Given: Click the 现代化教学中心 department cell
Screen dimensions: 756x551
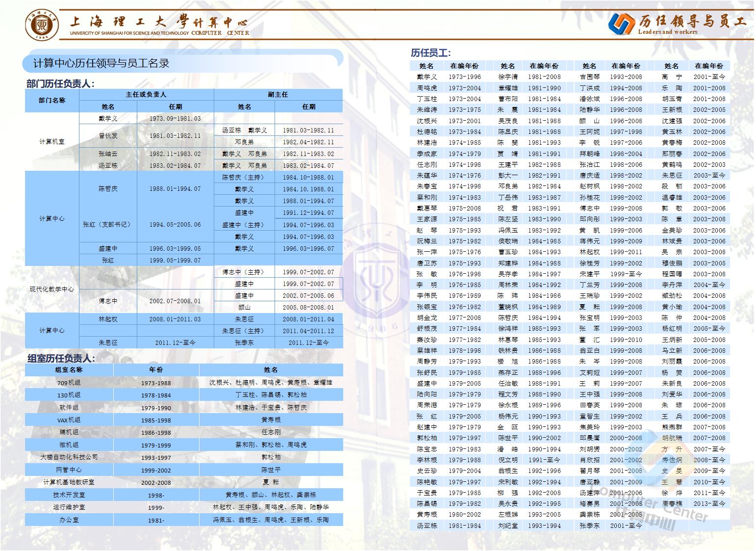Looking at the screenshot, I should tap(52, 289).
